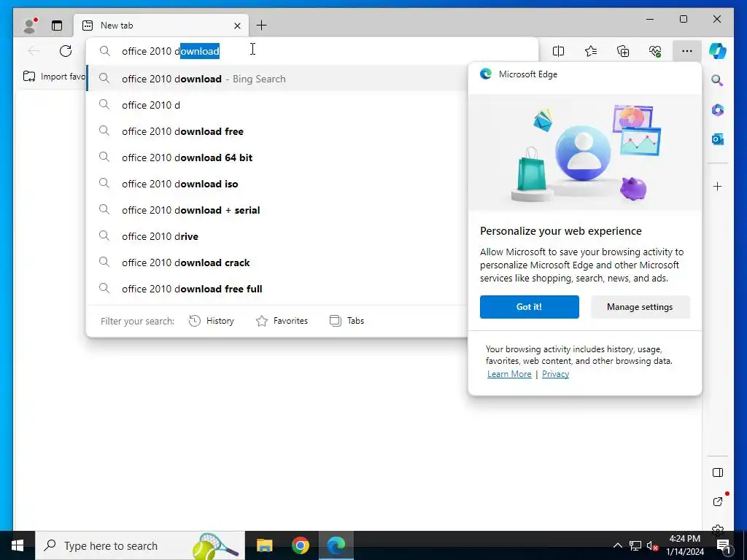
Task: Select 'office 2010 download crack' suggestion
Action: pyautogui.click(x=276, y=262)
